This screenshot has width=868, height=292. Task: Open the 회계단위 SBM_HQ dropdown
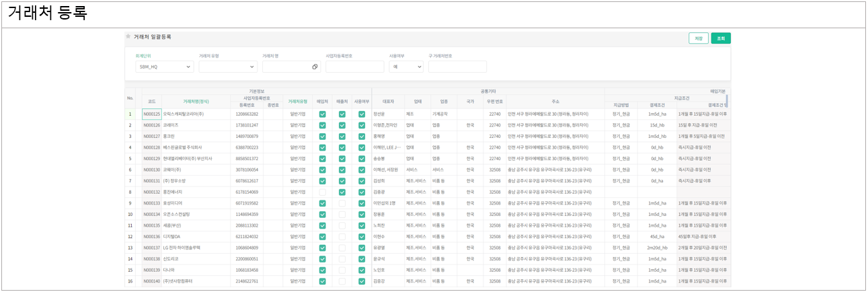164,67
